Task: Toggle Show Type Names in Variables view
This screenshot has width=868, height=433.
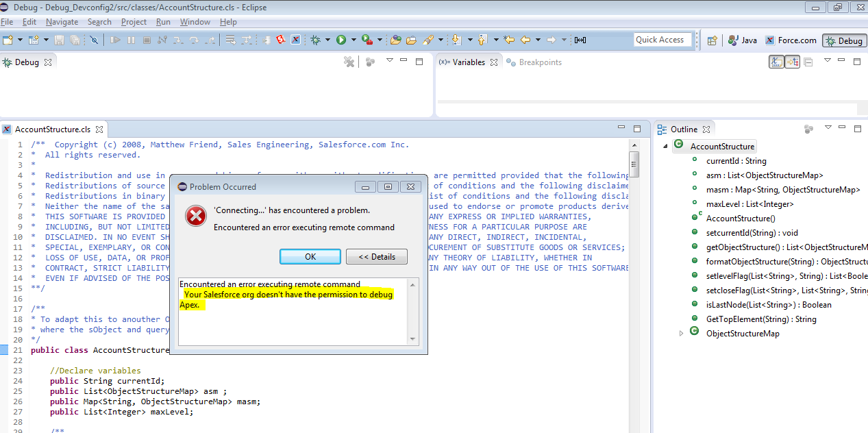Action: [x=776, y=62]
